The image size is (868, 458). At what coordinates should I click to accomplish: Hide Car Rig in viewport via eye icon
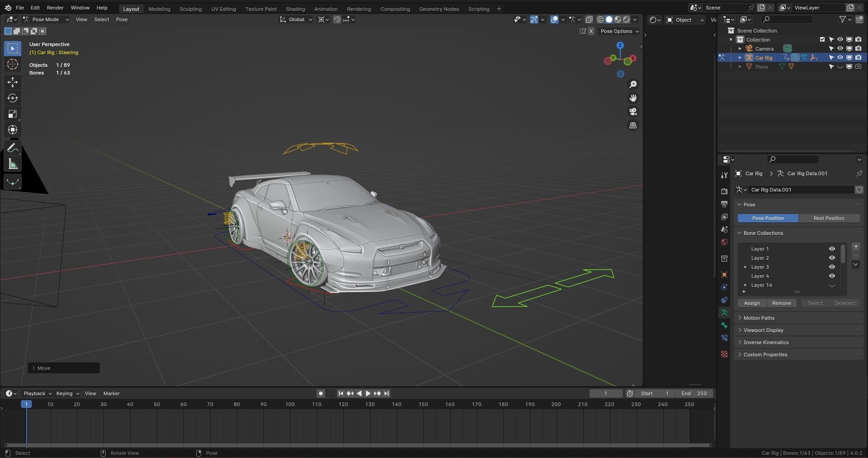(840, 57)
